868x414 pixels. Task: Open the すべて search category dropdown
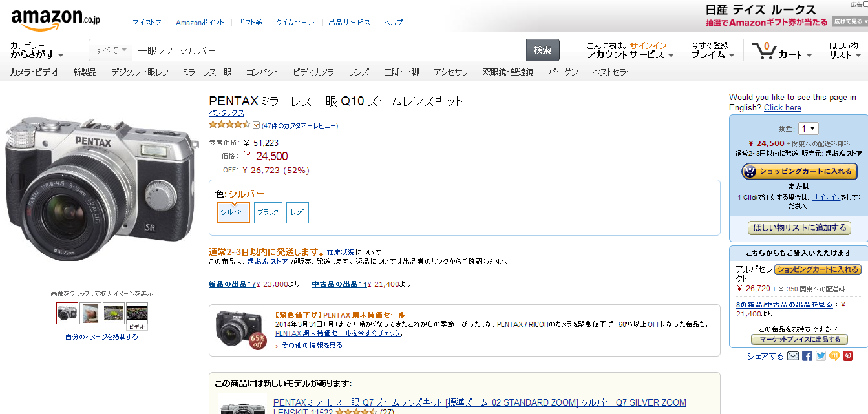[111, 50]
